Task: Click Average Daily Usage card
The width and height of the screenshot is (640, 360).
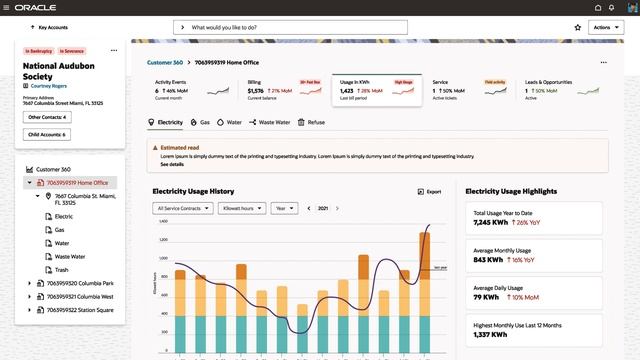Action: 534,293
